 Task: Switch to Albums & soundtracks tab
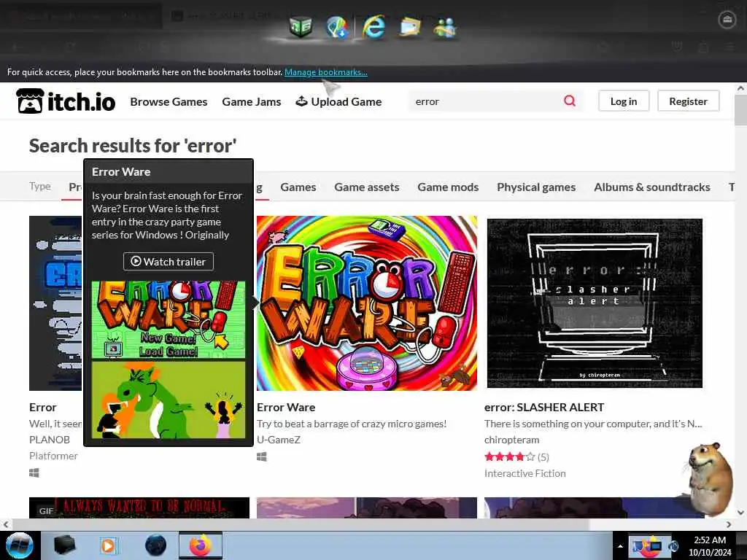[x=651, y=187]
